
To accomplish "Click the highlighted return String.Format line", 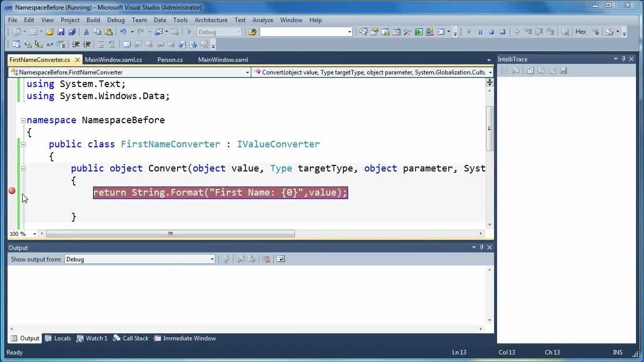I will [220, 193].
